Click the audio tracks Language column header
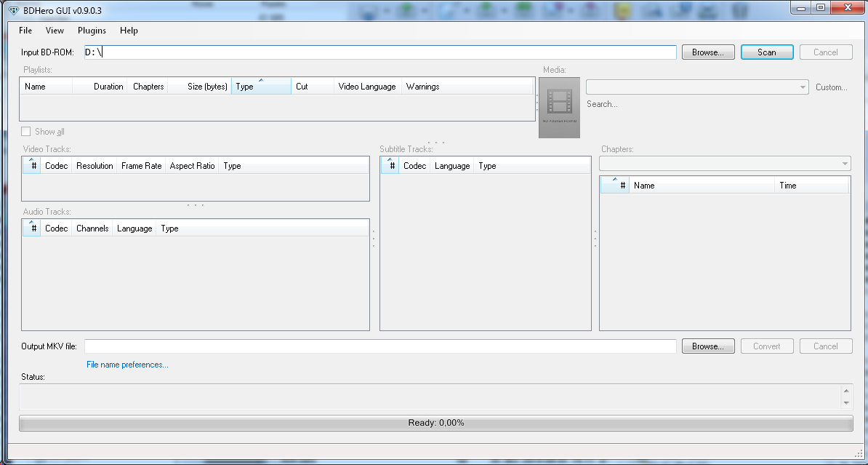The height and width of the screenshot is (465, 868). click(134, 228)
